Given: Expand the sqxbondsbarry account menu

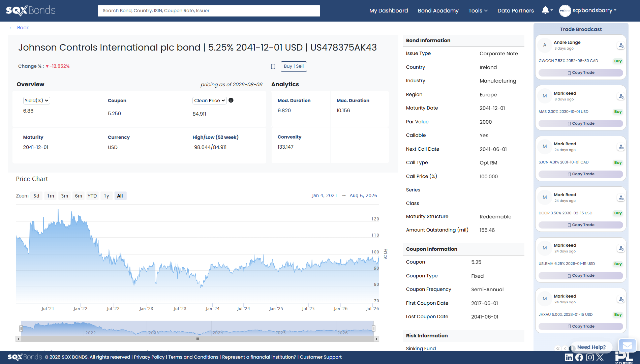Looking at the screenshot, I should pyautogui.click(x=595, y=10).
